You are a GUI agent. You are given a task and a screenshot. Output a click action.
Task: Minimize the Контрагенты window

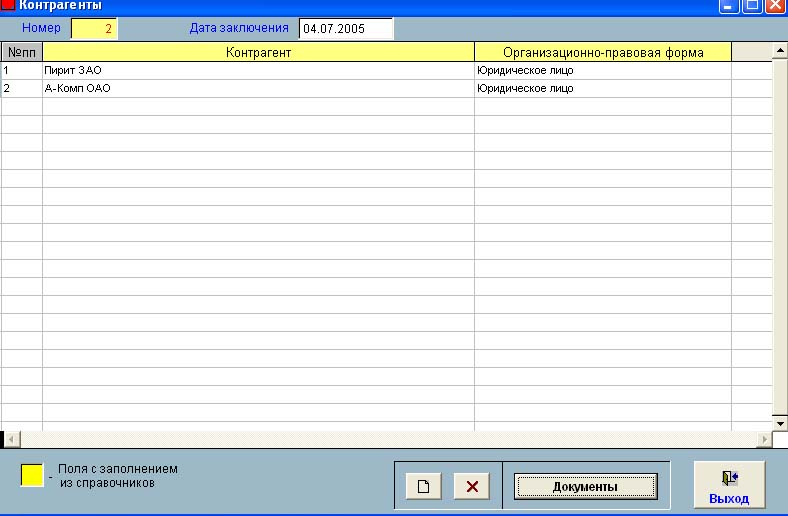[x=729, y=5]
